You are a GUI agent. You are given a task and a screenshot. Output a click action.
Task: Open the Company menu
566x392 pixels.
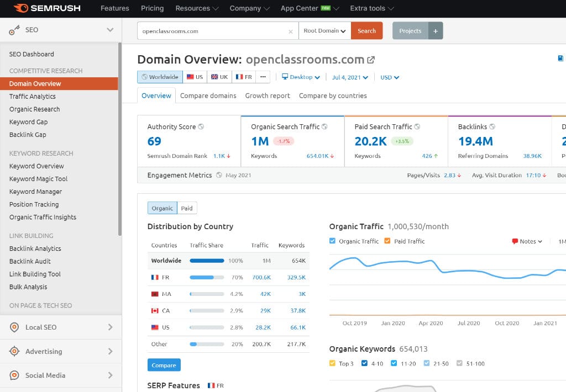pos(249,8)
